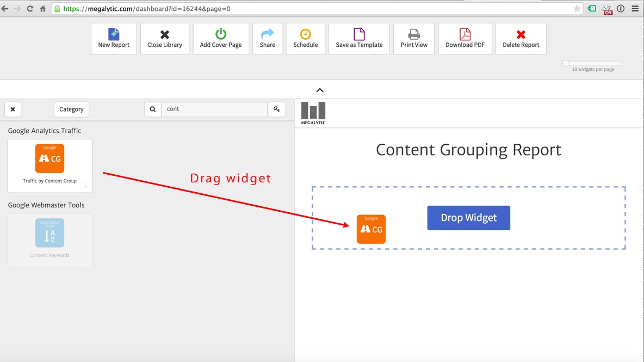The image size is (644, 362).
Task: Select the Traffic by Content Group widget
Action: (49, 165)
